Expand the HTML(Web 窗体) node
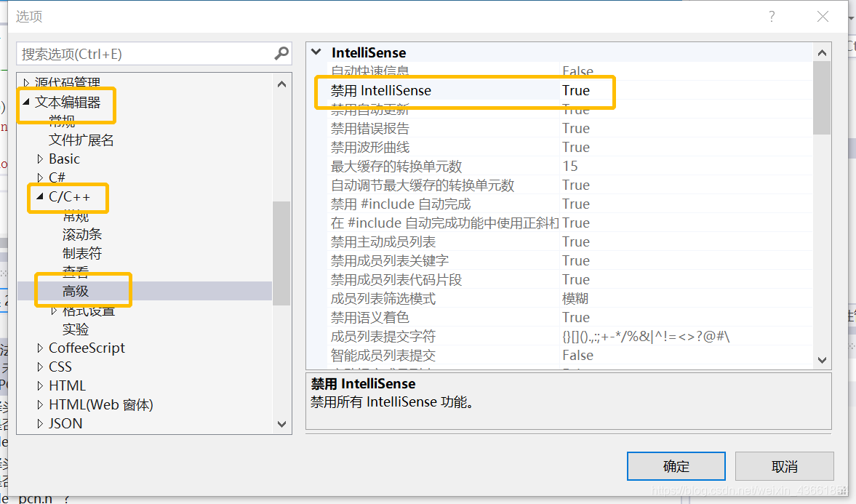The height and width of the screenshot is (504, 856). pos(40,404)
